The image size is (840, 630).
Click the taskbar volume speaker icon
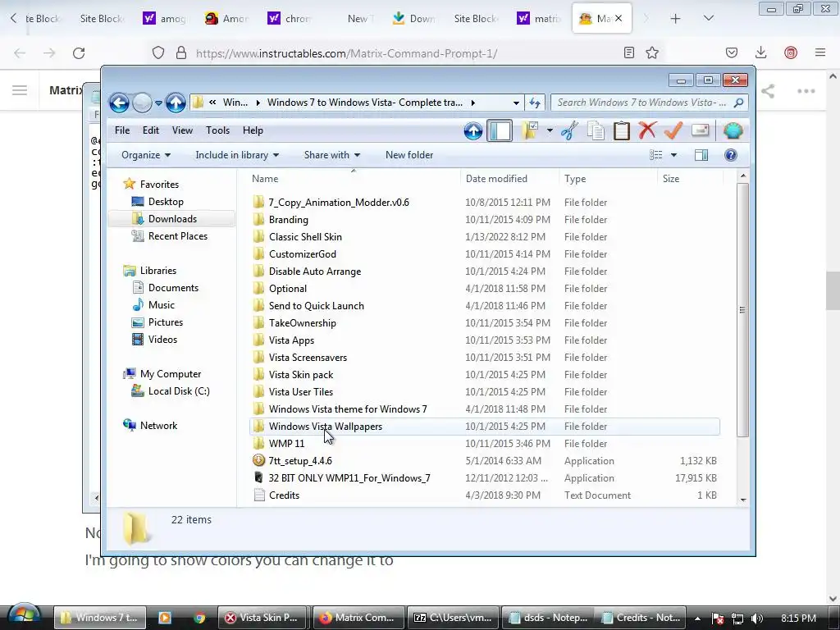click(757, 619)
